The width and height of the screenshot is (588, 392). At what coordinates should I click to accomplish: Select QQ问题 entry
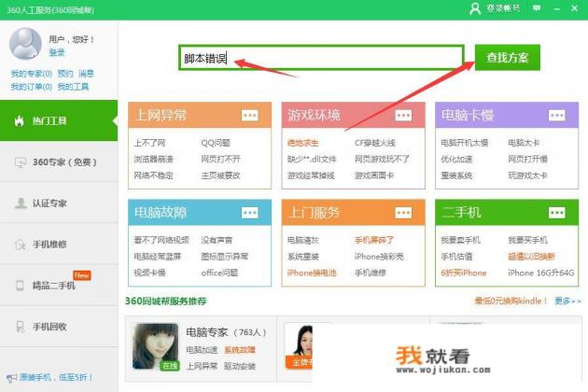click(216, 143)
